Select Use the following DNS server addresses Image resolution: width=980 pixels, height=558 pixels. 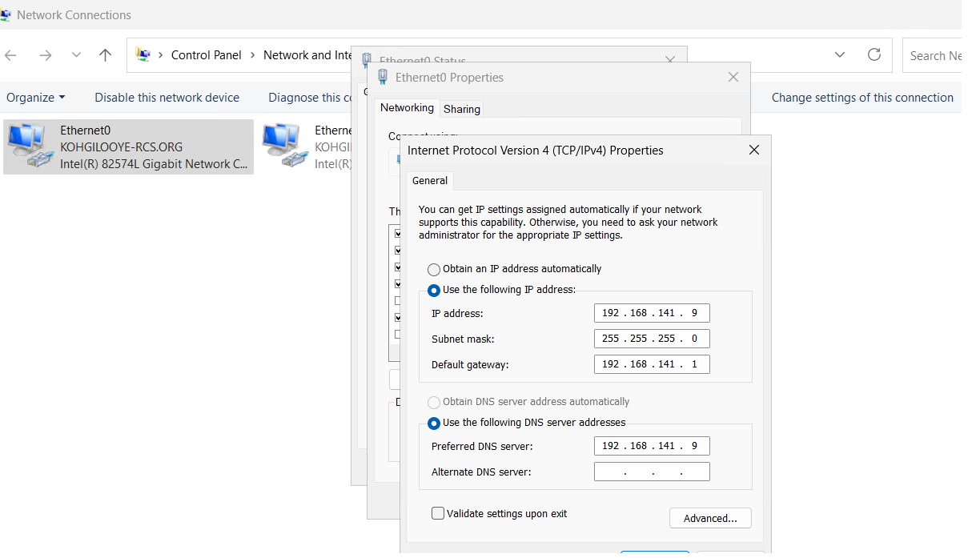click(x=434, y=424)
